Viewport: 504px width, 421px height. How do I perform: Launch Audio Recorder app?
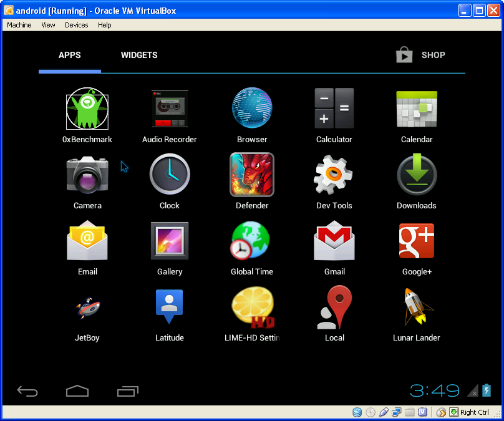(170, 109)
